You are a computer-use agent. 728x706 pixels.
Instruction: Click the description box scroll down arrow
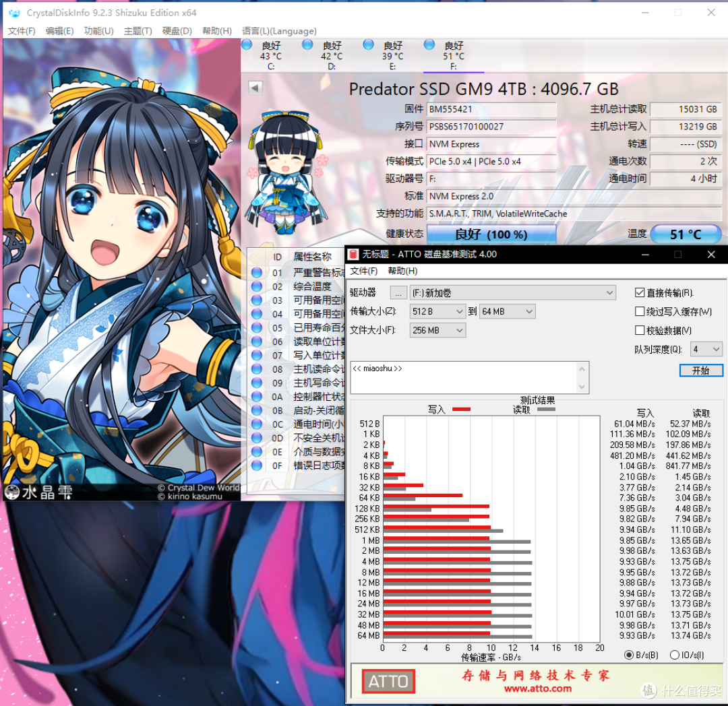click(x=582, y=387)
